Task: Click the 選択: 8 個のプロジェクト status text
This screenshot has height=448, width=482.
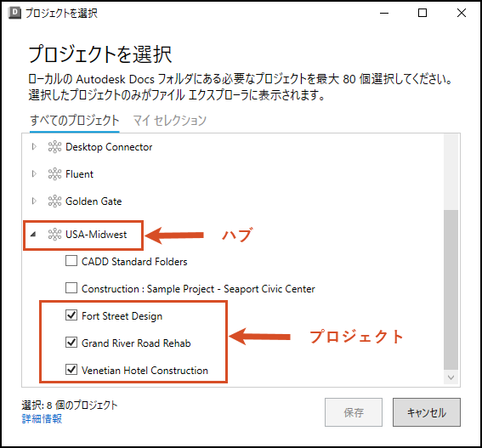Action: pyautogui.click(x=70, y=405)
